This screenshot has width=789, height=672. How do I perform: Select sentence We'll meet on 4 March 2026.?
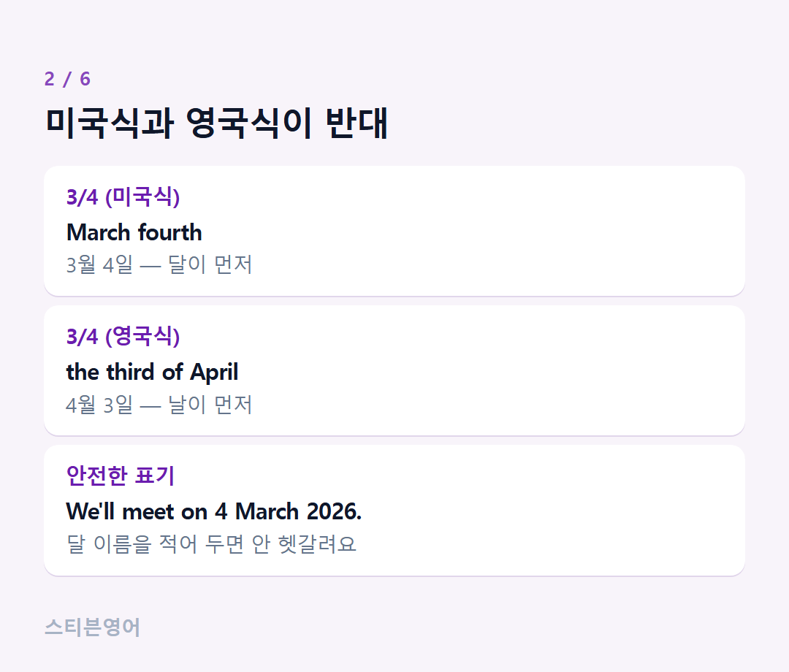(214, 511)
